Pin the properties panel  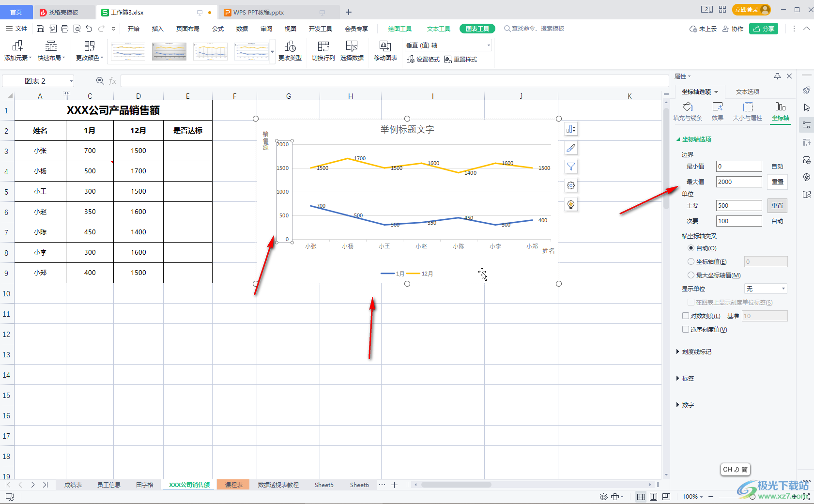click(x=777, y=76)
